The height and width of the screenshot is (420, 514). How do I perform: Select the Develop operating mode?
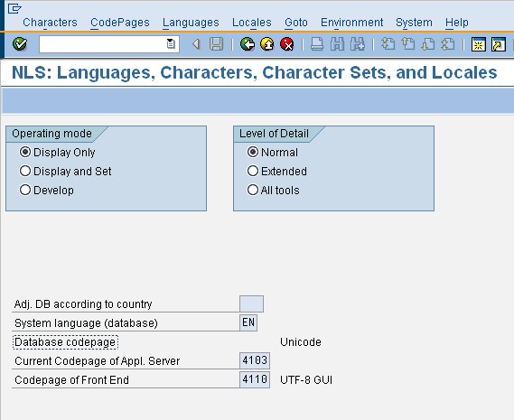25,191
